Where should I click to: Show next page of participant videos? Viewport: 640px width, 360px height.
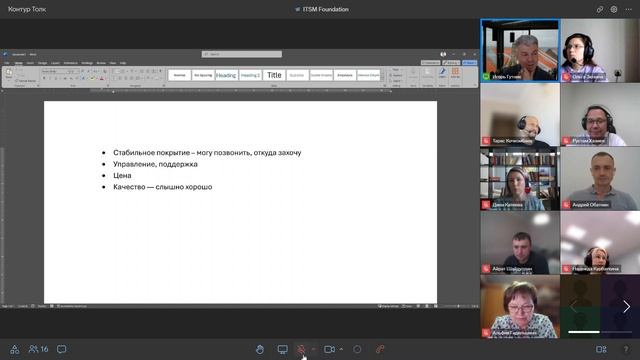[x=627, y=307]
